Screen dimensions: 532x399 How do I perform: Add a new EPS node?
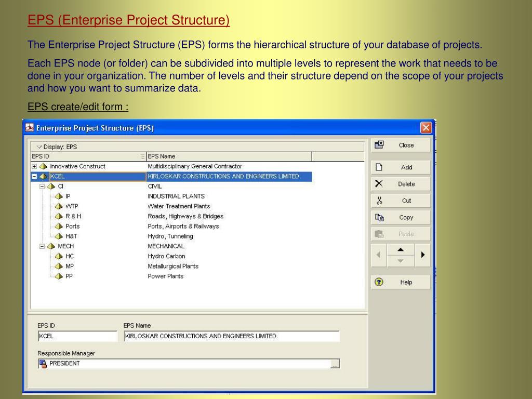401,167
